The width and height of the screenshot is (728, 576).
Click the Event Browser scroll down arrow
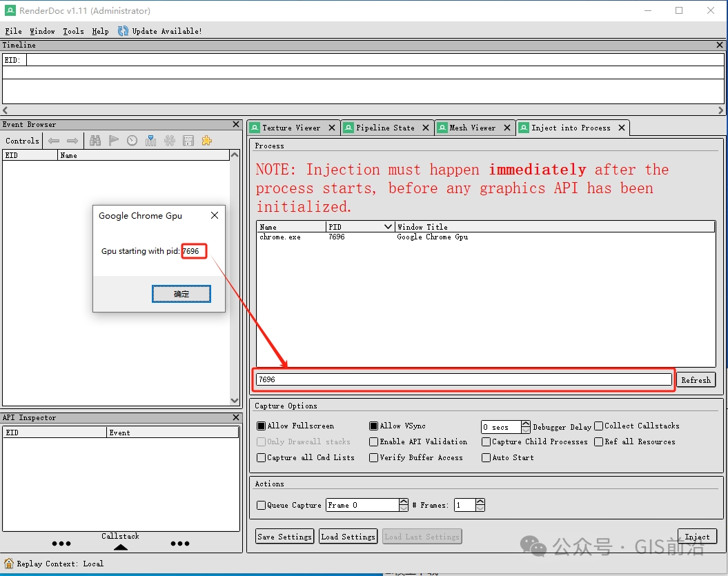(x=235, y=400)
